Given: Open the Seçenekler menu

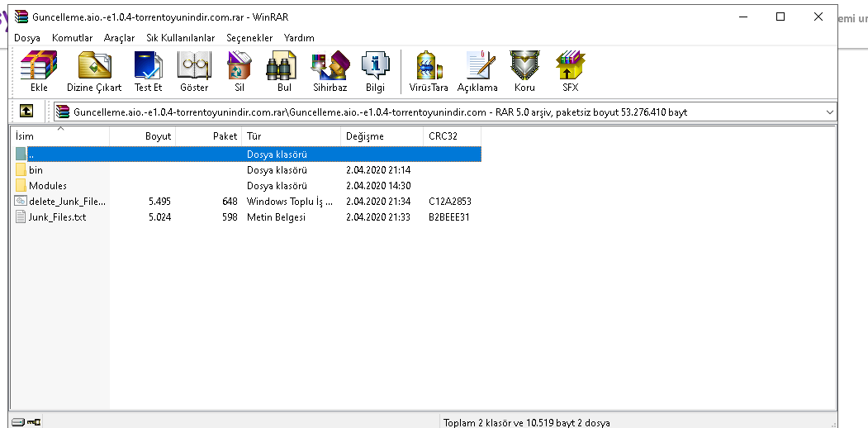Looking at the screenshot, I should (x=249, y=38).
